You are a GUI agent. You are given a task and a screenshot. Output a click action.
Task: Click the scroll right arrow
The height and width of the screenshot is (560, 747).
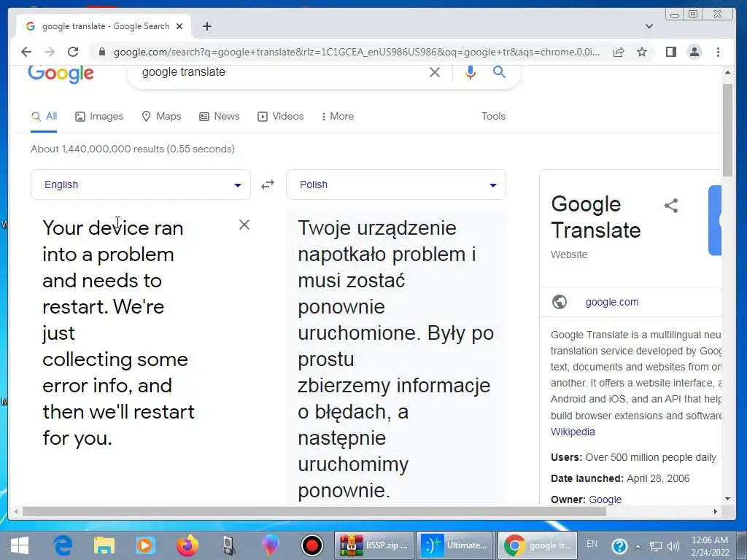coord(715,511)
